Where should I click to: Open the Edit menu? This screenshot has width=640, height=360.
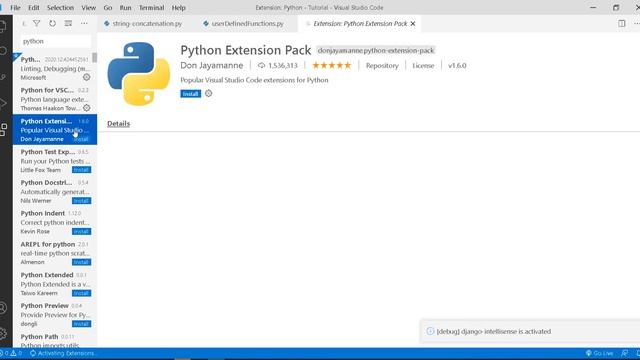[x=33, y=8]
